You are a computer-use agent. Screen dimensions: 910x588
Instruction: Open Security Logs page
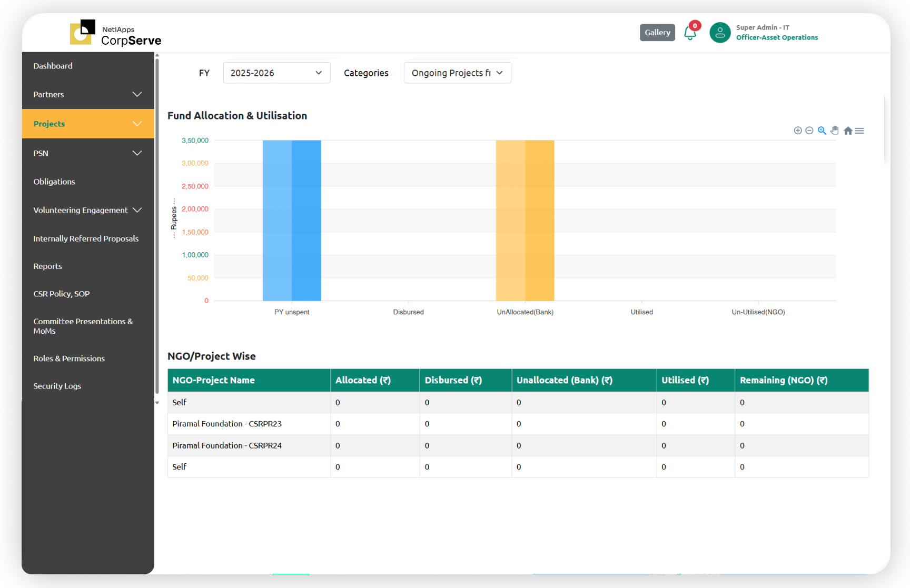tap(57, 386)
